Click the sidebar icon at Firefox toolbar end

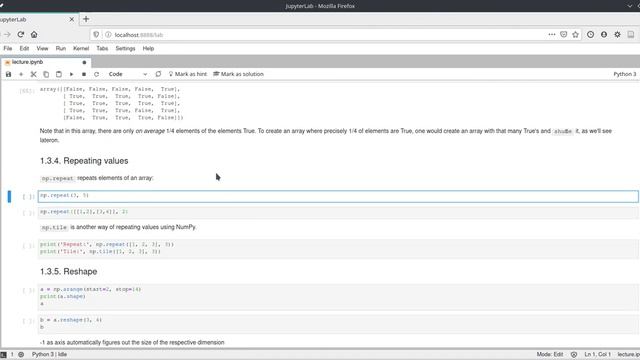click(631, 35)
